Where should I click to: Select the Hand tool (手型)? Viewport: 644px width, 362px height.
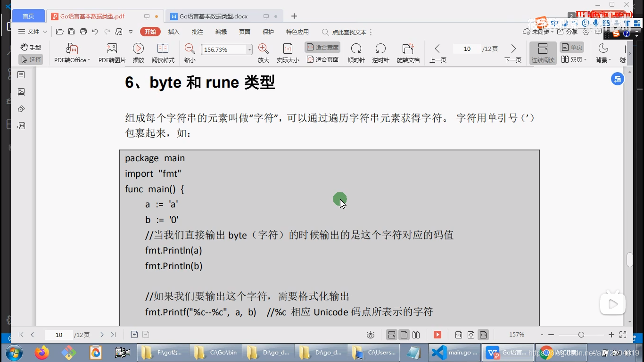[31, 47]
